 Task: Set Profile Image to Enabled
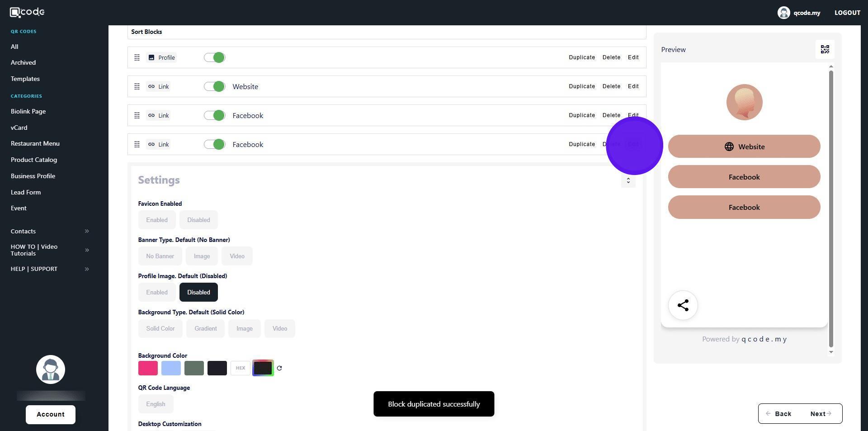point(157,292)
